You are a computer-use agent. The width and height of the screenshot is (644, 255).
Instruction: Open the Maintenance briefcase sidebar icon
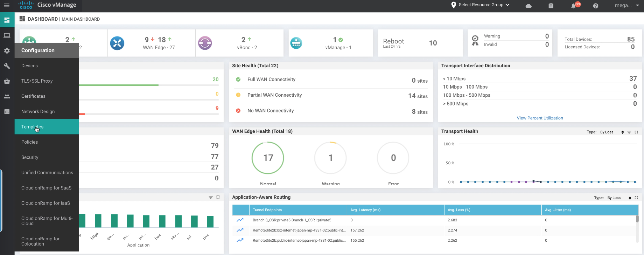tap(7, 81)
